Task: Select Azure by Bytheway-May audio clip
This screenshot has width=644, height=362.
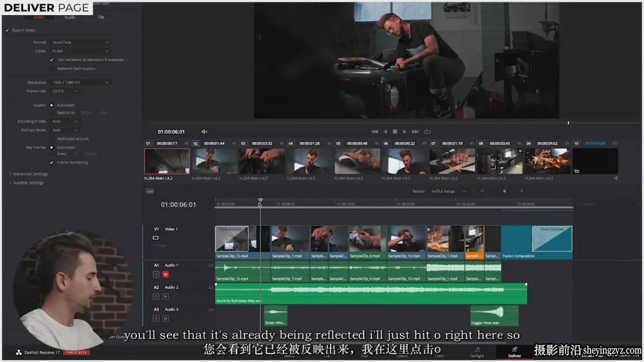Action: click(x=371, y=293)
